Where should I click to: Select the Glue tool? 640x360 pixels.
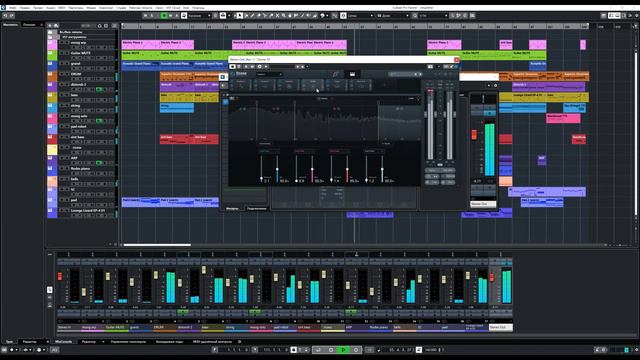(271, 16)
